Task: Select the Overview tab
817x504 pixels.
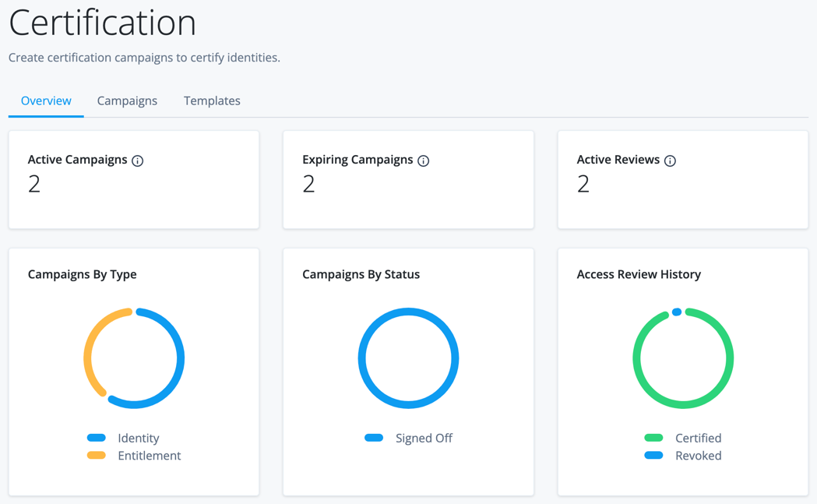Action: tap(46, 100)
